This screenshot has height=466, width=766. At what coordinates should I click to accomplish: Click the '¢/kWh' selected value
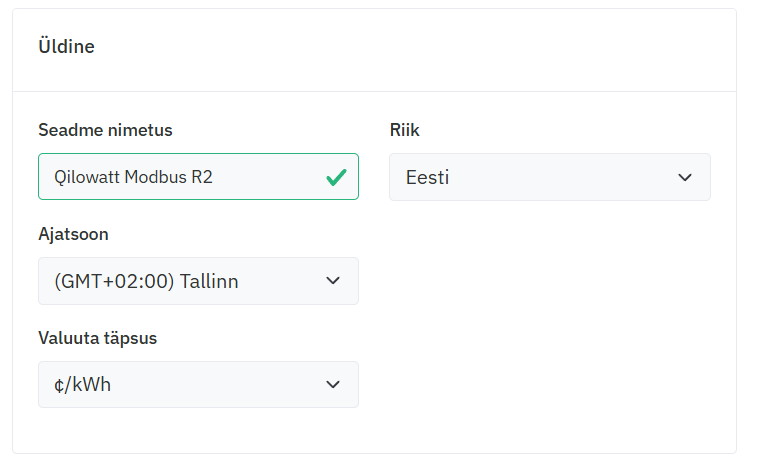pos(83,385)
